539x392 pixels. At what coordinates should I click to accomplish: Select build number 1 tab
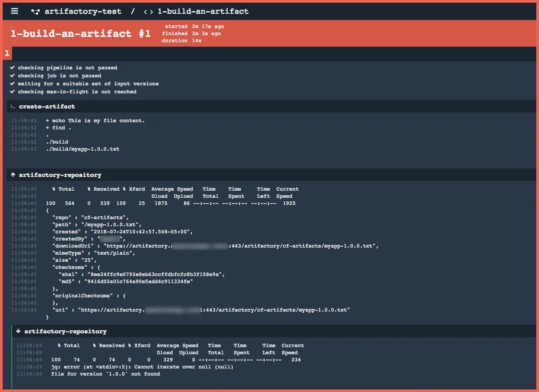tap(7, 54)
